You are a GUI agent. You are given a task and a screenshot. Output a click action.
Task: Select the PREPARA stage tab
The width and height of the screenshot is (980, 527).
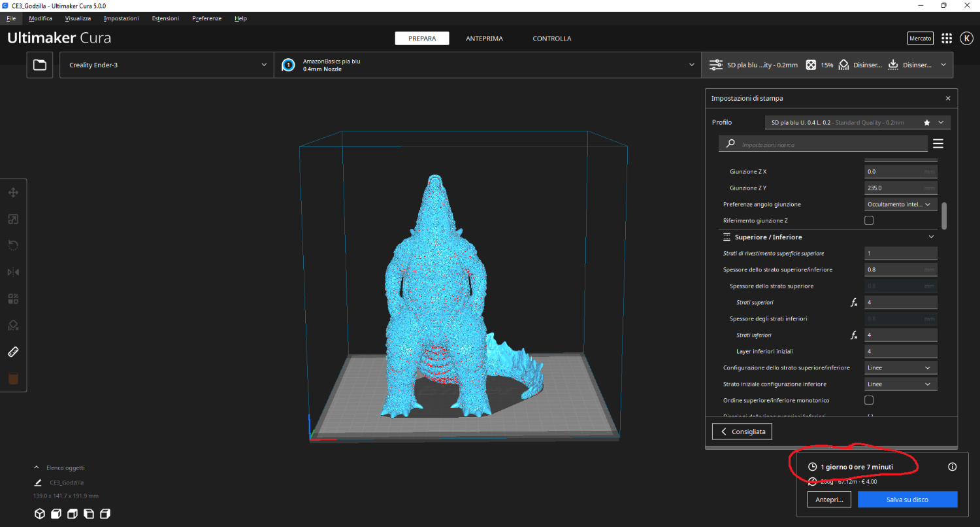click(422, 39)
